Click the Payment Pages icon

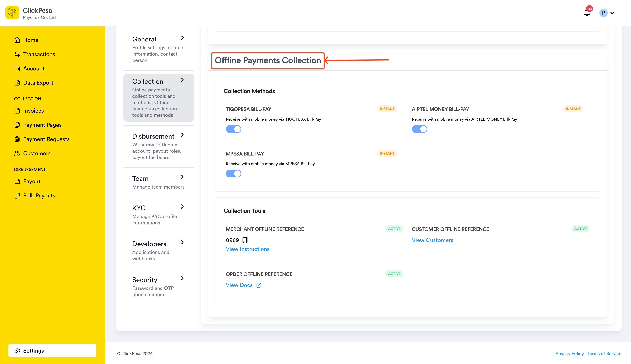coord(17,125)
